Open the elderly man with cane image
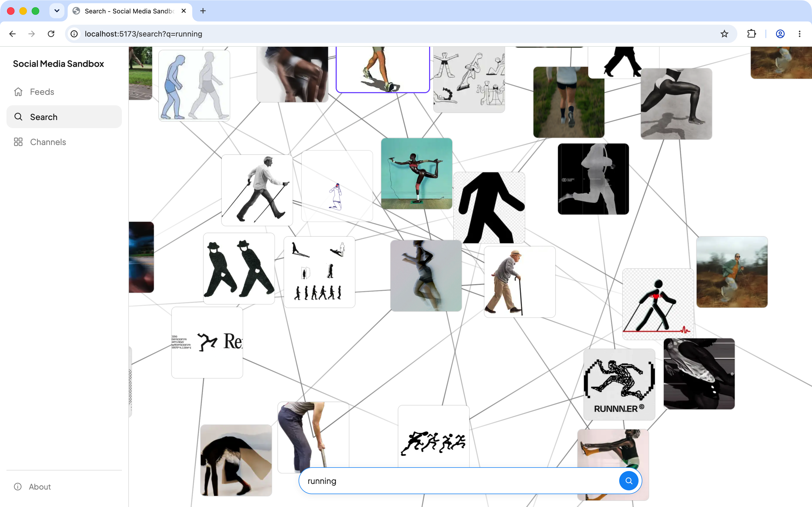Screen dimensions: 812x507 click(x=520, y=282)
